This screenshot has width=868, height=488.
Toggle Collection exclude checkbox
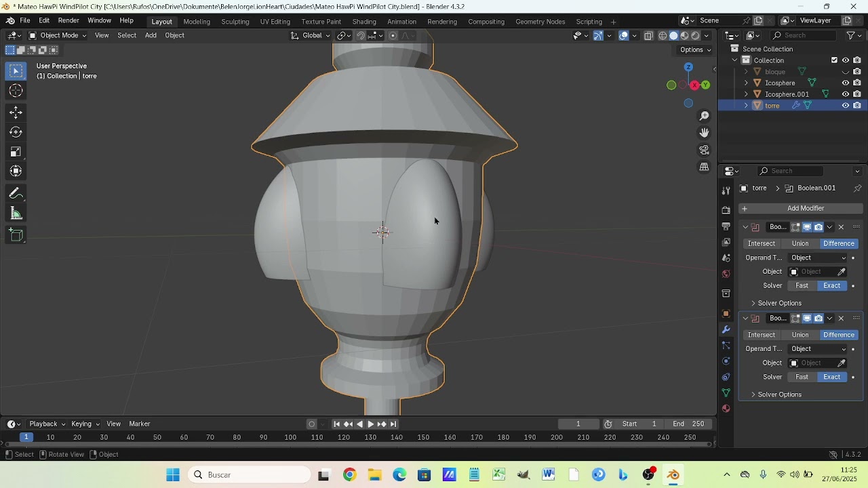click(x=834, y=60)
